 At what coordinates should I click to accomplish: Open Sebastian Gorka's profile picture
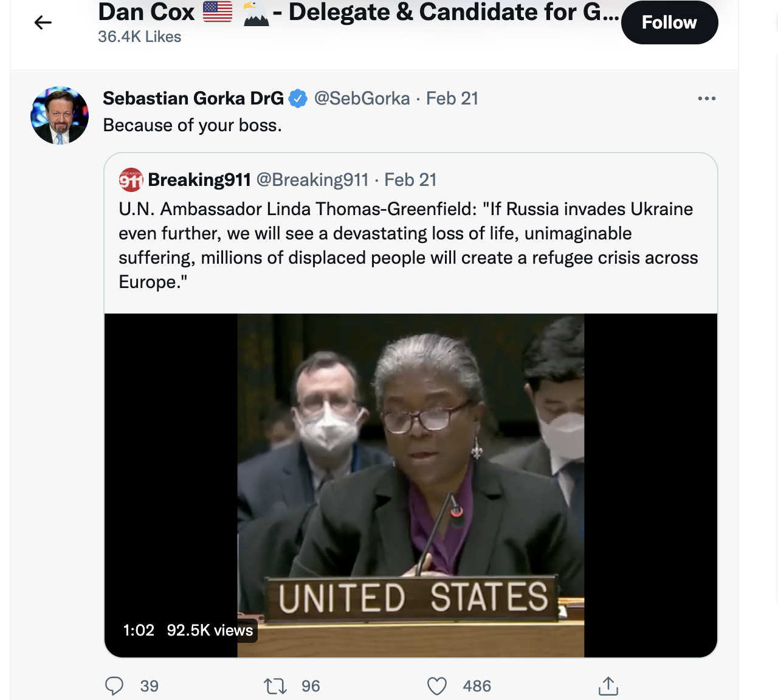[x=60, y=115]
